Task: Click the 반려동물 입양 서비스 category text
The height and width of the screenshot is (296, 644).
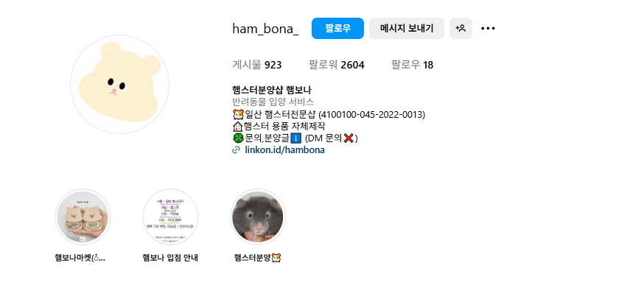Action: 273,102
